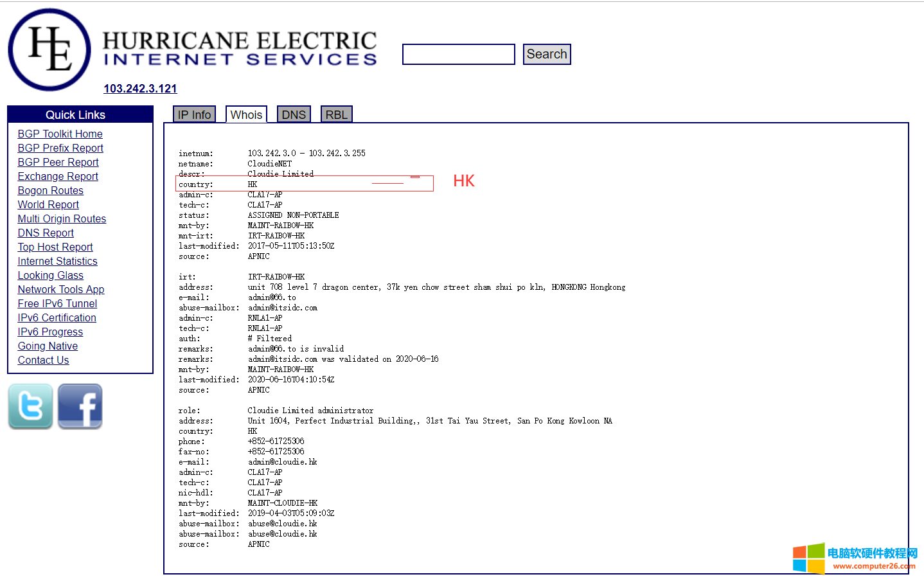This screenshot has height=579, width=924.
Task: Click the Hurricane Electric HE logo
Action: click(x=49, y=49)
